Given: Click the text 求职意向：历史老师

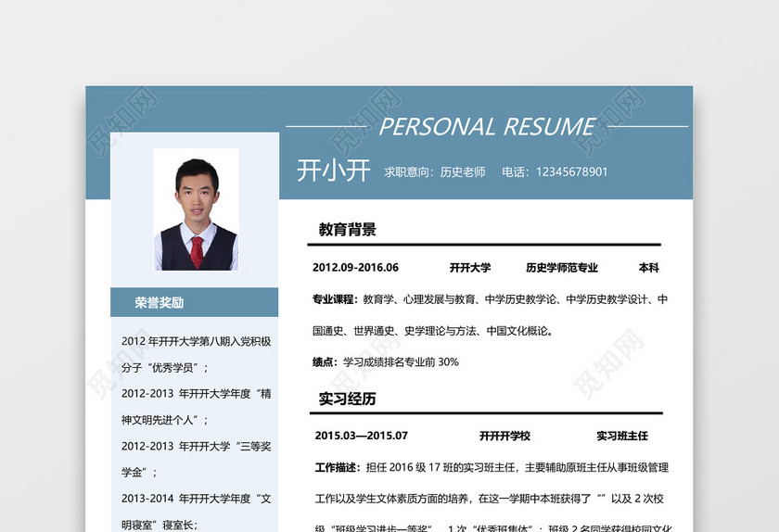Looking at the screenshot, I should tap(435, 171).
